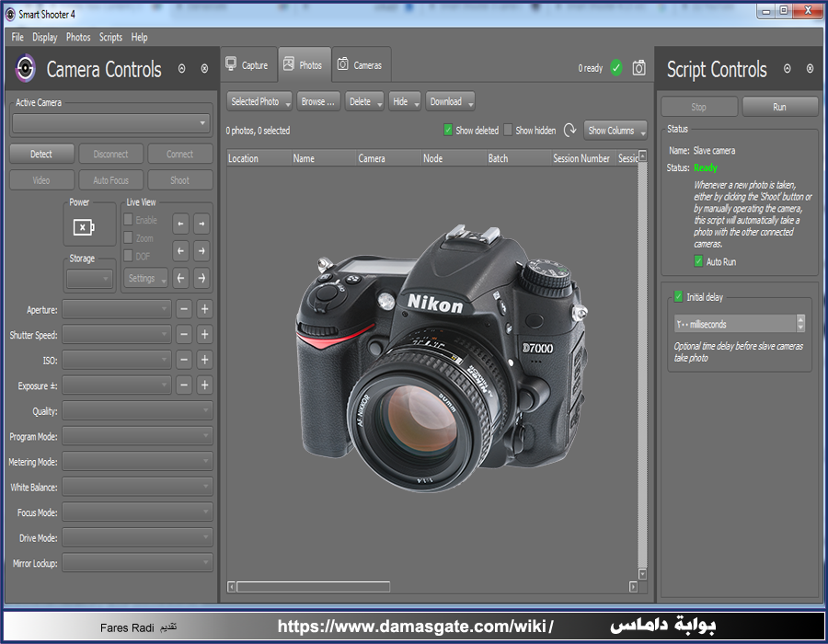The width and height of the screenshot is (828, 644).
Task: Decrease Shutter Speed with minus button
Action: click(x=184, y=334)
